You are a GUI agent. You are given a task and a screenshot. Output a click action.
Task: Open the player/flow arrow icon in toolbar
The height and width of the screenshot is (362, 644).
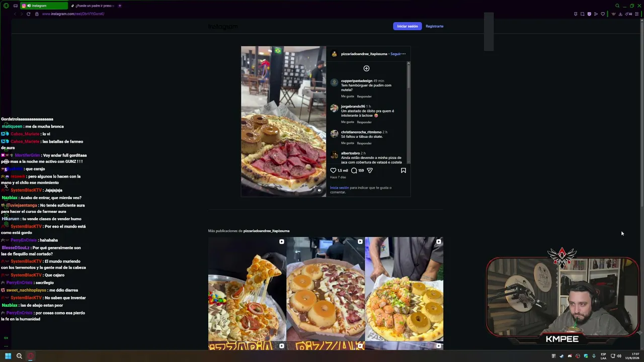[596, 14]
